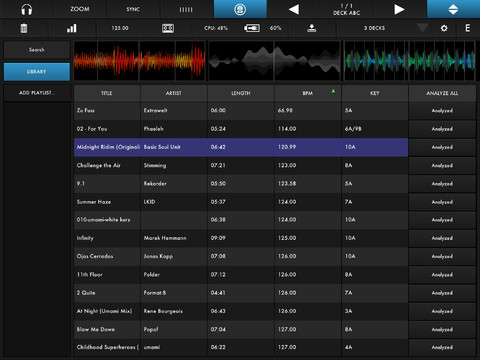Select track Midnight Ridim

241,147
